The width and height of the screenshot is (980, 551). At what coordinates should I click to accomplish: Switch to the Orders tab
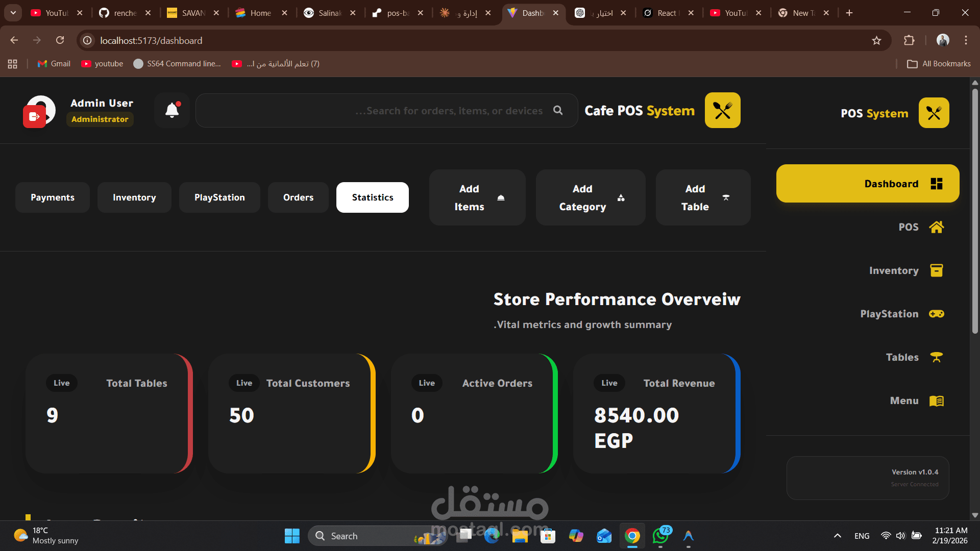298,197
